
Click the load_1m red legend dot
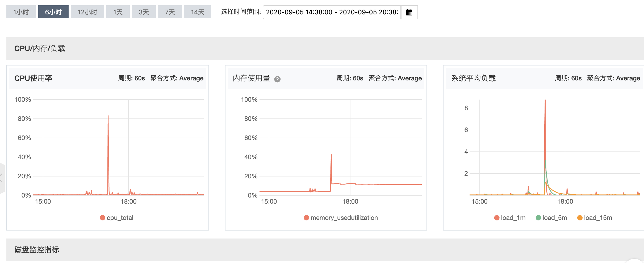pyautogui.click(x=497, y=218)
